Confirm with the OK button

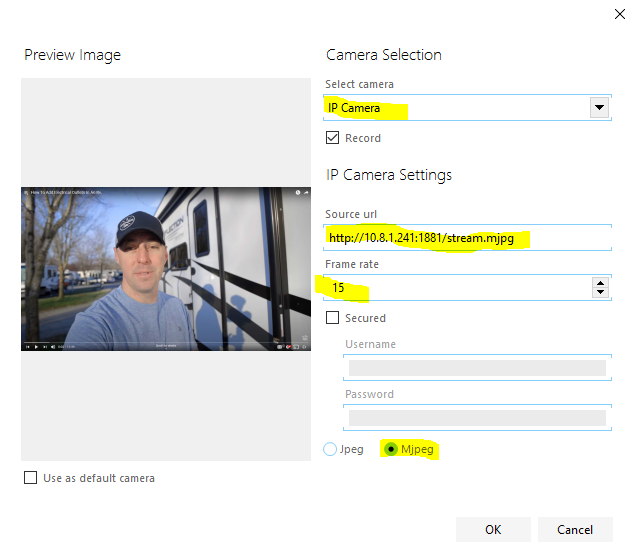[x=493, y=530]
